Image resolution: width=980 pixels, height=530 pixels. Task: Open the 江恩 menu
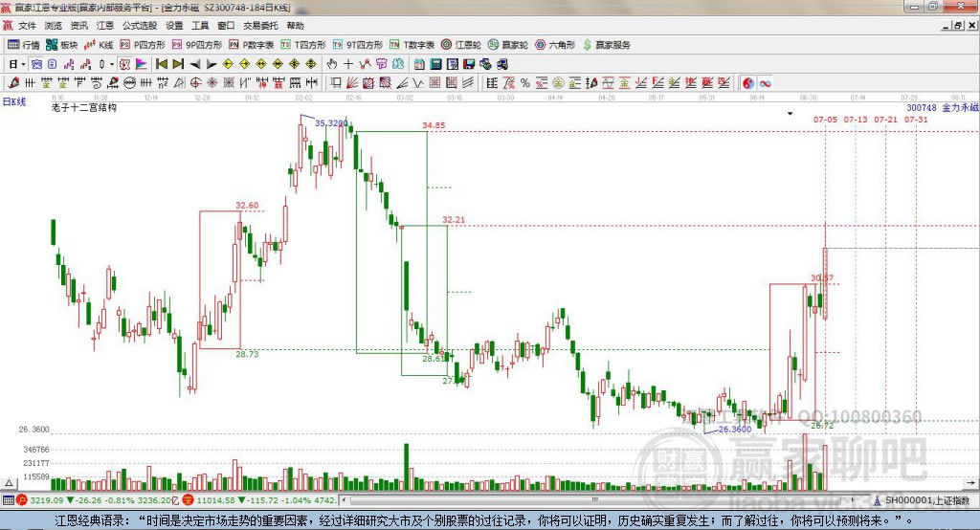pyautogui.click(x=105, y=26)
